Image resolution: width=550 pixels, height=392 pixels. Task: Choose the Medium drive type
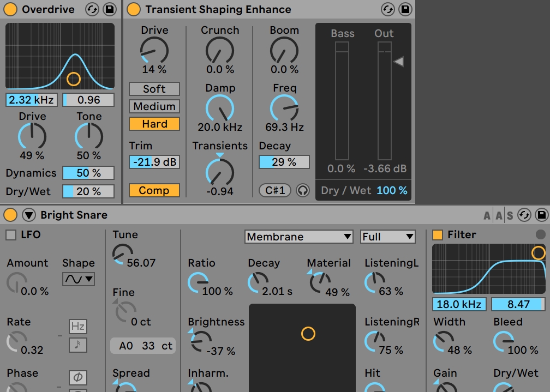click(154, 106)
